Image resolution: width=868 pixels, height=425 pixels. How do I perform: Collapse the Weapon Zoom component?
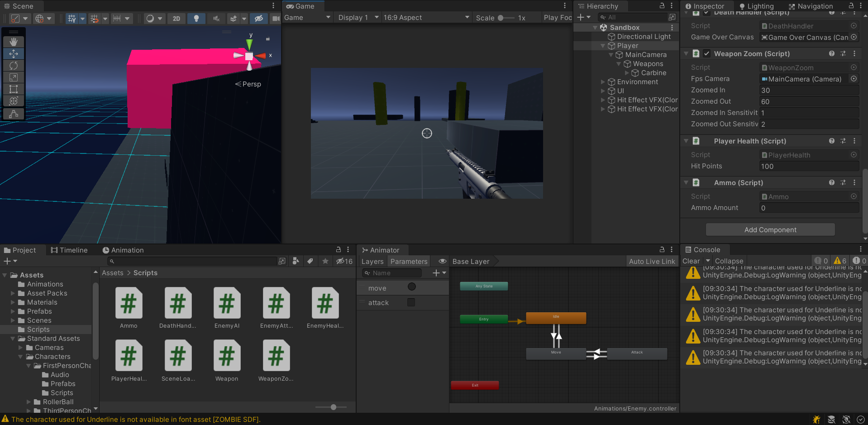[687, 53]
